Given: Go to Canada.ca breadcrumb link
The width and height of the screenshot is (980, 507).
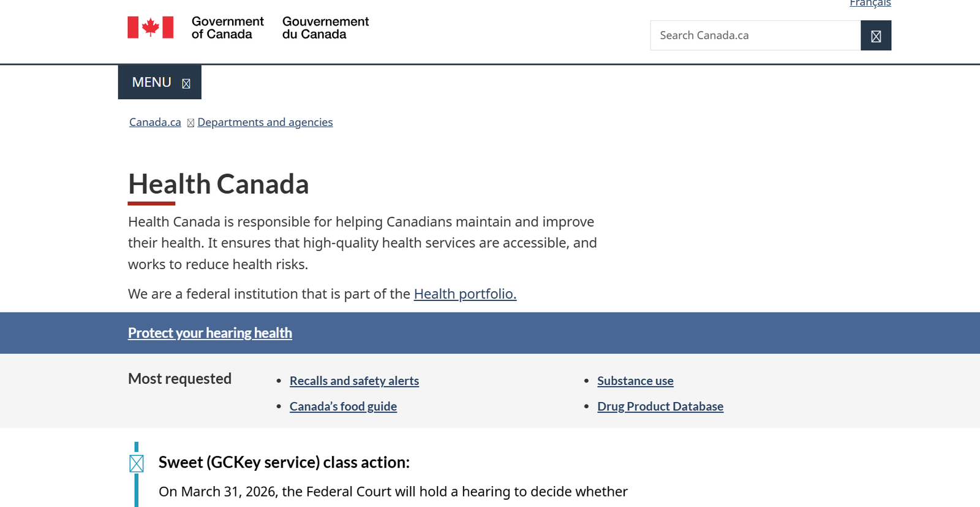Looking at the screenshot, I should click(x=155, y=123).
